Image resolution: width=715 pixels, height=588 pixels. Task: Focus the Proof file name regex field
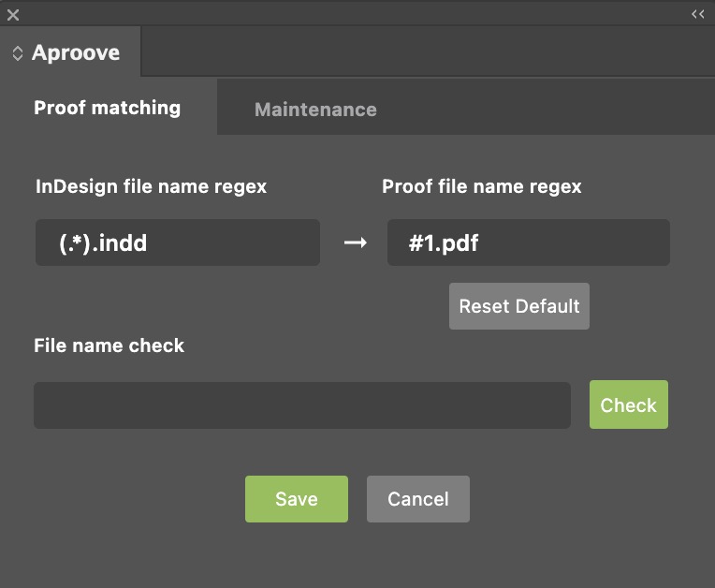click(x=529, y=243)
